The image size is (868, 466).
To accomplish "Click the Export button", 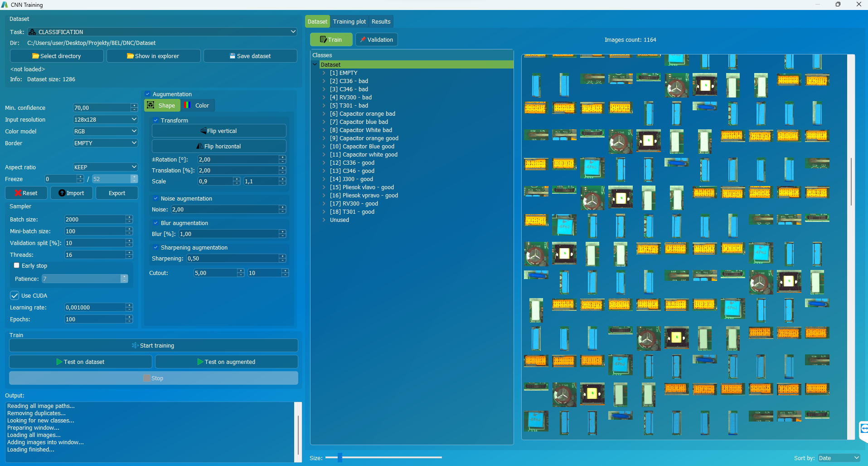I will (117, 193).
